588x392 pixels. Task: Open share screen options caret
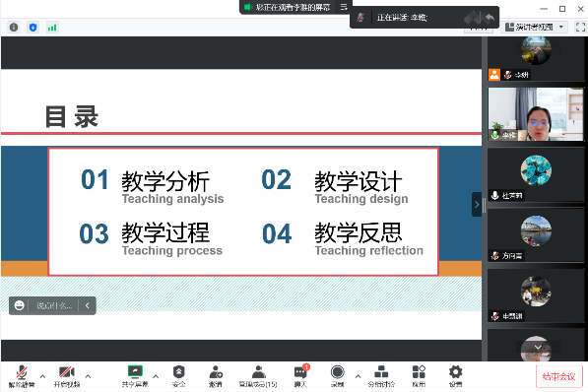tap(156, 376)
